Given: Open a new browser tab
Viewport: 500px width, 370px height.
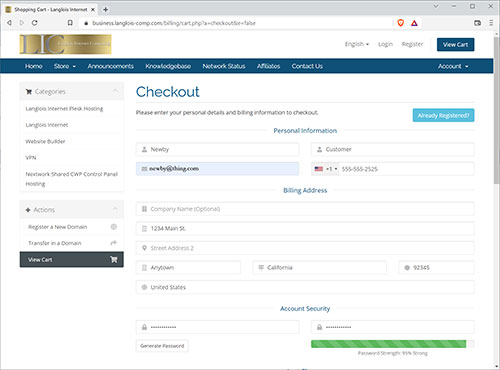Looking at the screenshot, I should click(x=105, y=9).
